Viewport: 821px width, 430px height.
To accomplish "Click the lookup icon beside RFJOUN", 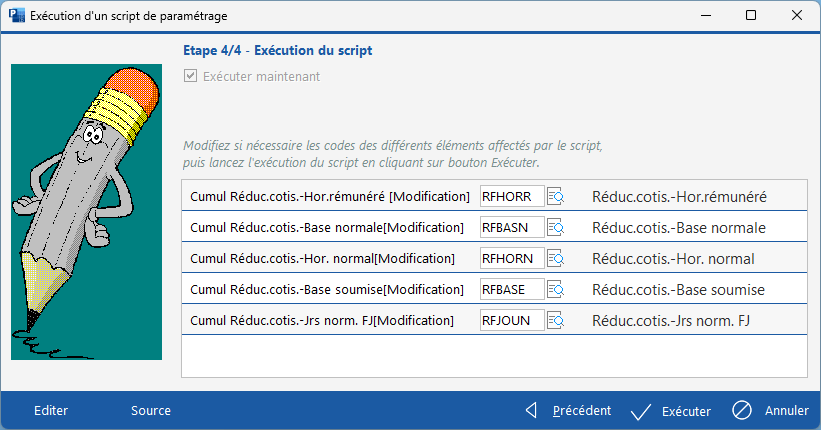I will (556, 321).
